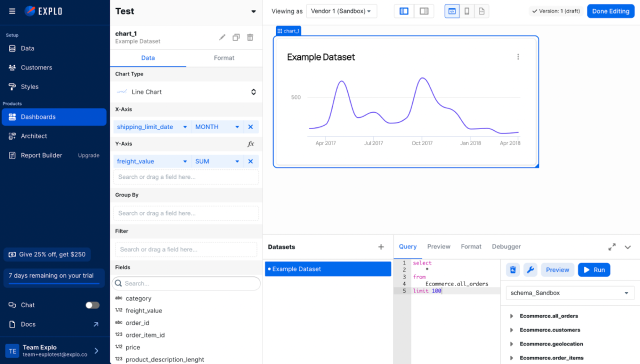
Task: Click Done Editing button
Action: pos(611,11)
